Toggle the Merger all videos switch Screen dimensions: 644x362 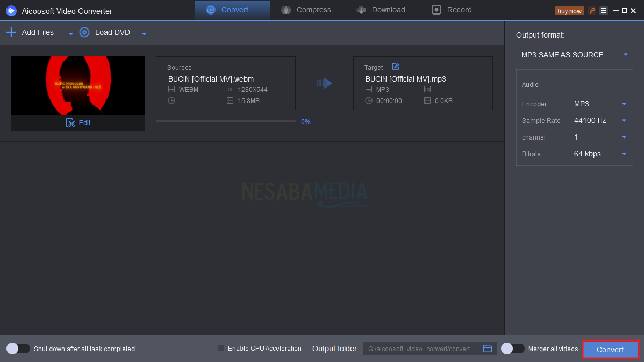coord(512,349)
